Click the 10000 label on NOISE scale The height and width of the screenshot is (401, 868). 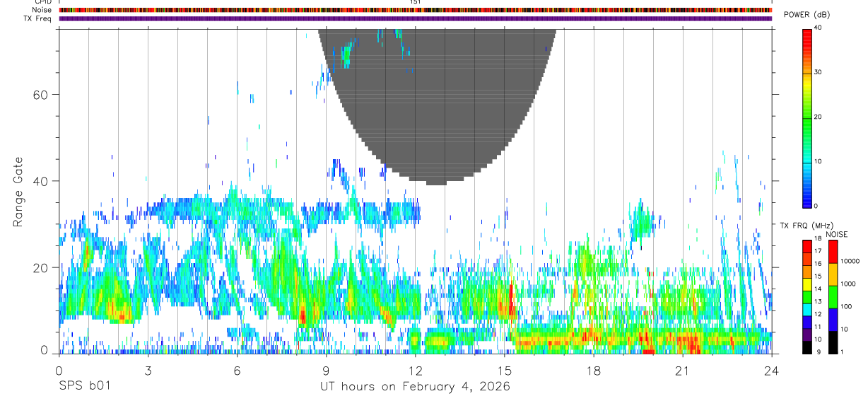point(849,261)
